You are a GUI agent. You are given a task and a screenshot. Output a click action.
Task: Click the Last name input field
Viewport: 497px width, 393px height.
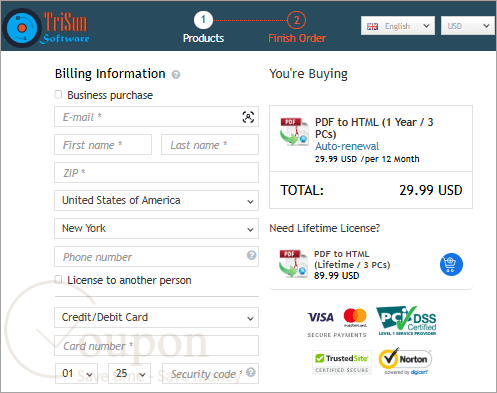coord(210,145)
